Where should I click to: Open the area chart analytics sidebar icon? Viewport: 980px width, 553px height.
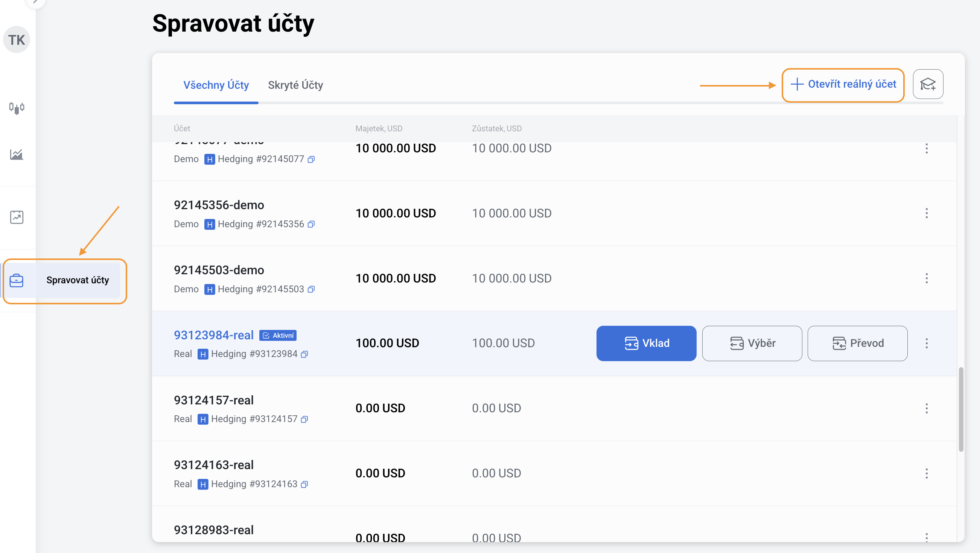coord(17,154)
